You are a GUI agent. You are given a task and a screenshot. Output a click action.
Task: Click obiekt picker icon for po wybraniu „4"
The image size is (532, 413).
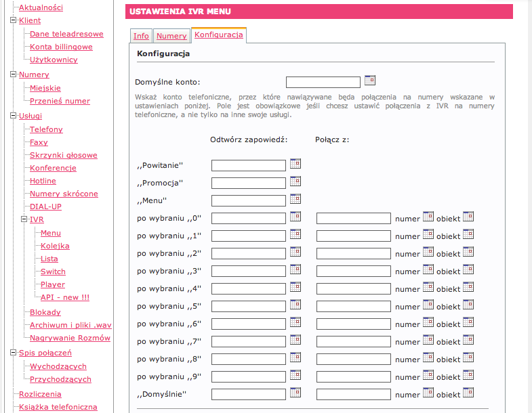click(x=468, y=287)
